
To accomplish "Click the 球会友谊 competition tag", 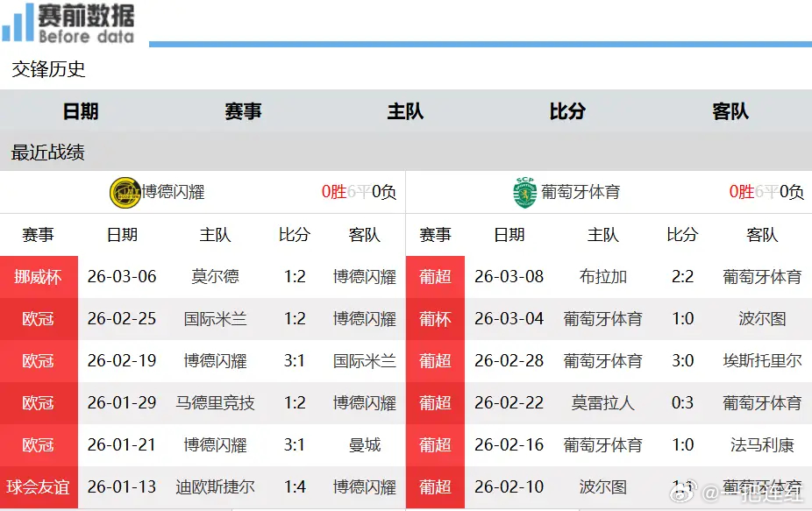I will pyautogui.click(x=39, y=487).
